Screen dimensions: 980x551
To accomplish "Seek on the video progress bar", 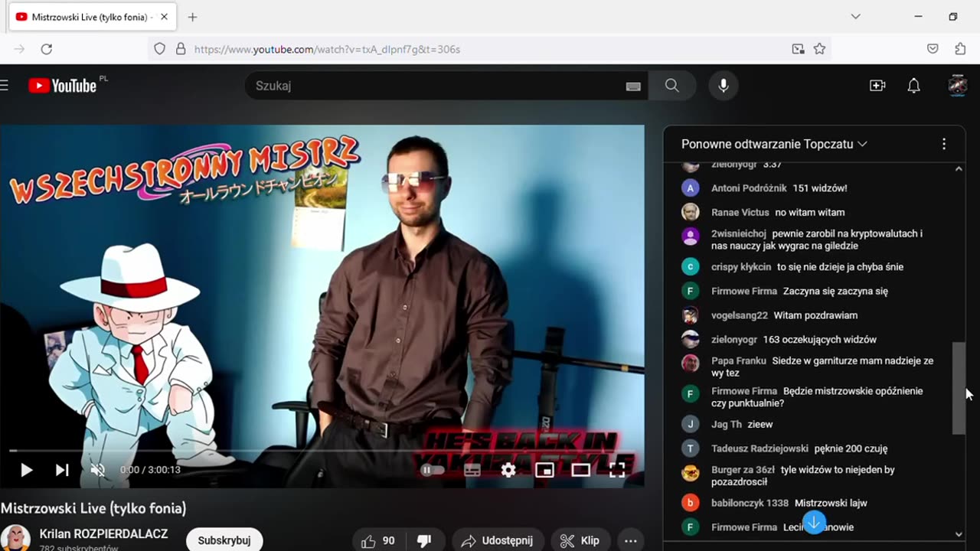I will click(x=322, y=451).
